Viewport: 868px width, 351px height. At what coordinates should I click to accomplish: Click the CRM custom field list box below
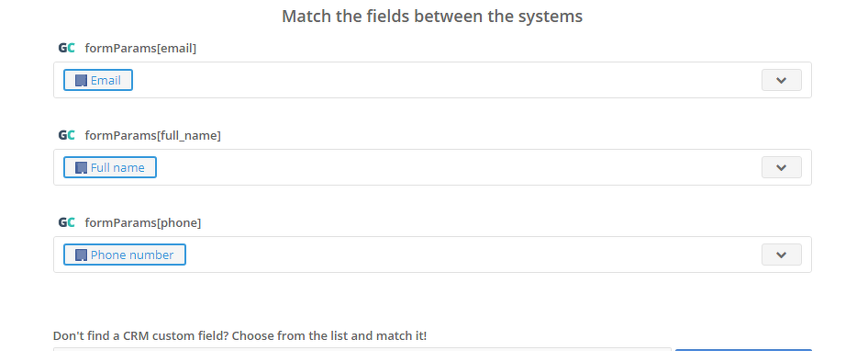coord(362,349)
